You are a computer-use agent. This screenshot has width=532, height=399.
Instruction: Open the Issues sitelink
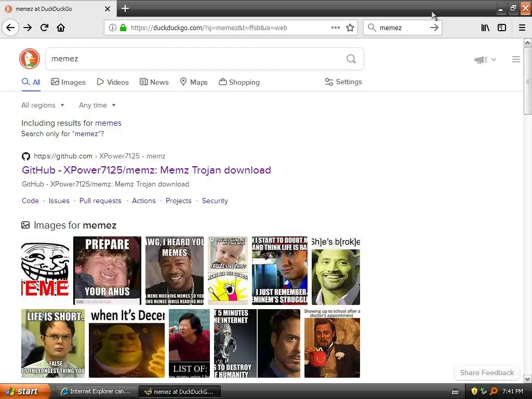click(59, 201)
